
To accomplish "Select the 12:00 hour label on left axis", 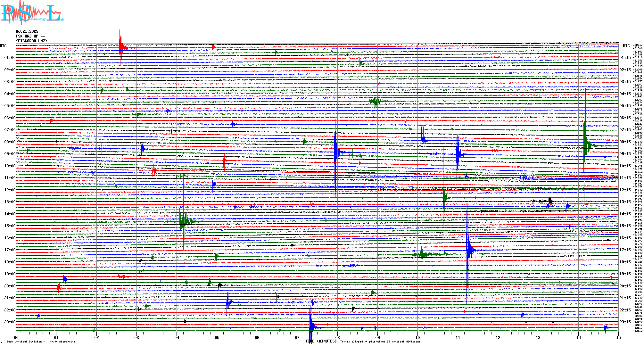I will click(10, 190).
